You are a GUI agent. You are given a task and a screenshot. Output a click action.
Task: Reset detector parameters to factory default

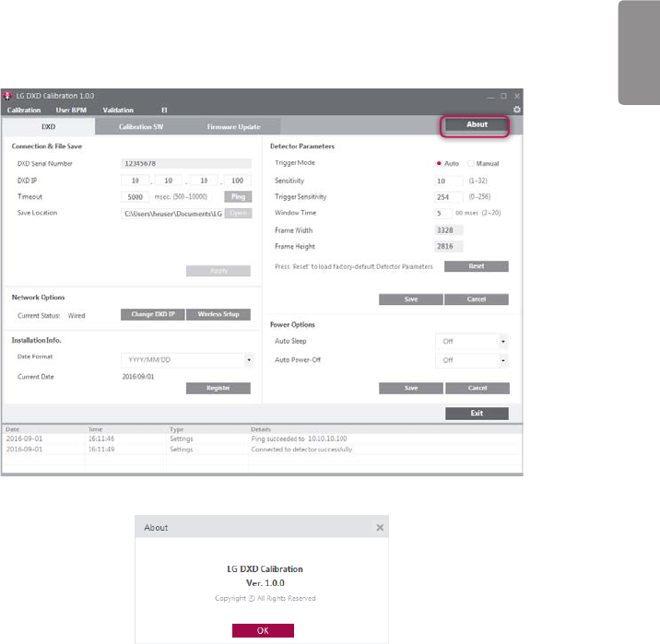tap(476, 266)
